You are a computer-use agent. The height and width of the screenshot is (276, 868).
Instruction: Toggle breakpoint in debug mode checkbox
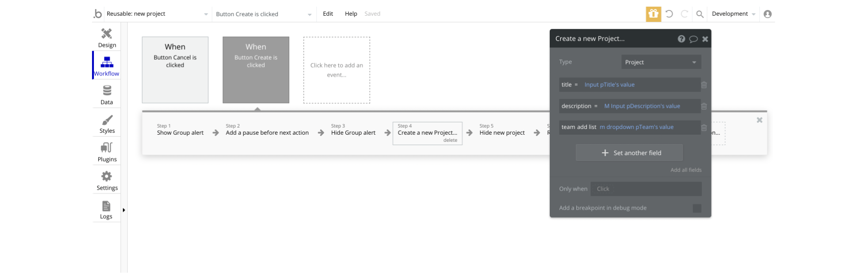pyautogui.click(x=697, y=208)
